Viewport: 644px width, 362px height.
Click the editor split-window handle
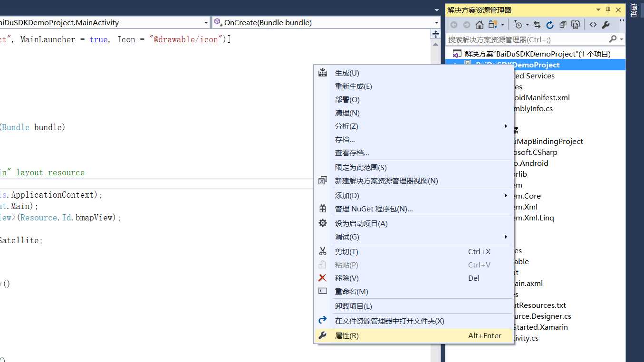click(x=435, y=34)
